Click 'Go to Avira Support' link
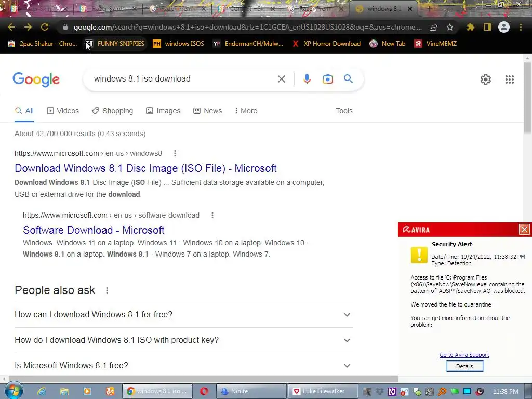Viewport: 532px width, 399px height. tap(464, 355)
